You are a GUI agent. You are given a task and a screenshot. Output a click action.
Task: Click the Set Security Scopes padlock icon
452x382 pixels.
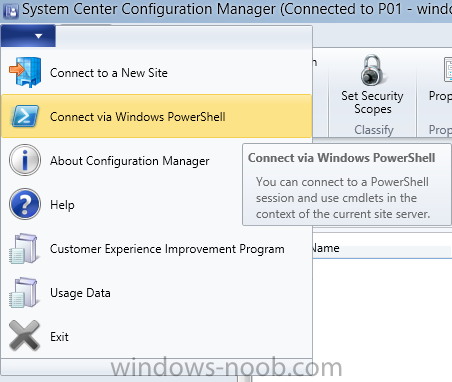(x=372, y=71)
